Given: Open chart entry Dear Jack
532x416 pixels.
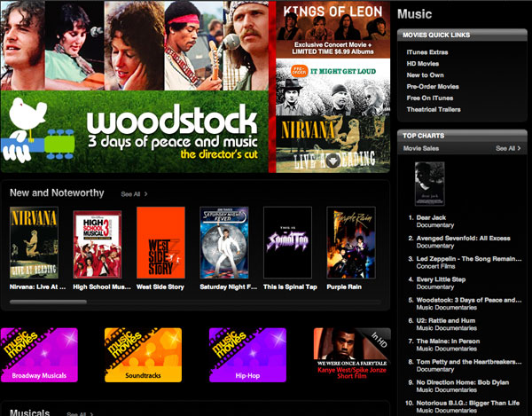Looking at the screenshot, I should 431,217.
